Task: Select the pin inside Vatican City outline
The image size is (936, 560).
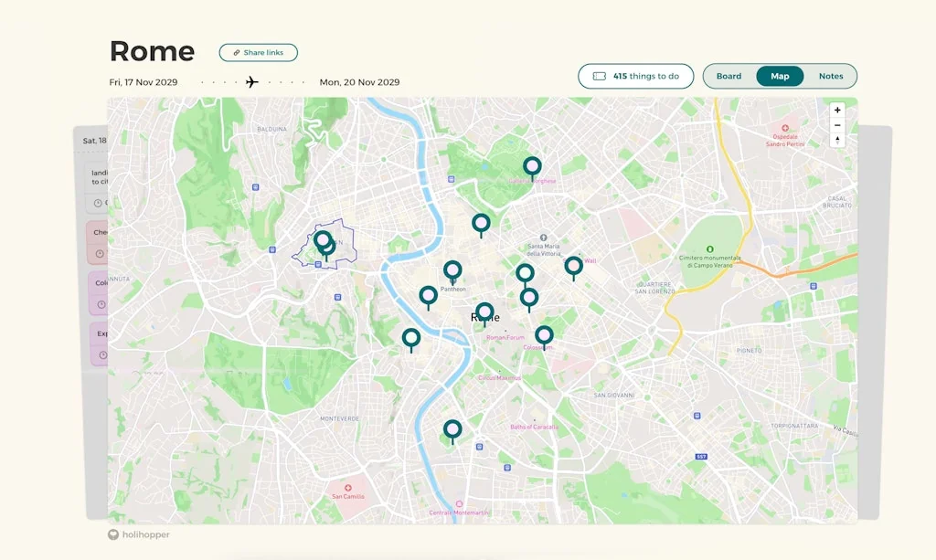Action: [x=324, y=243]
